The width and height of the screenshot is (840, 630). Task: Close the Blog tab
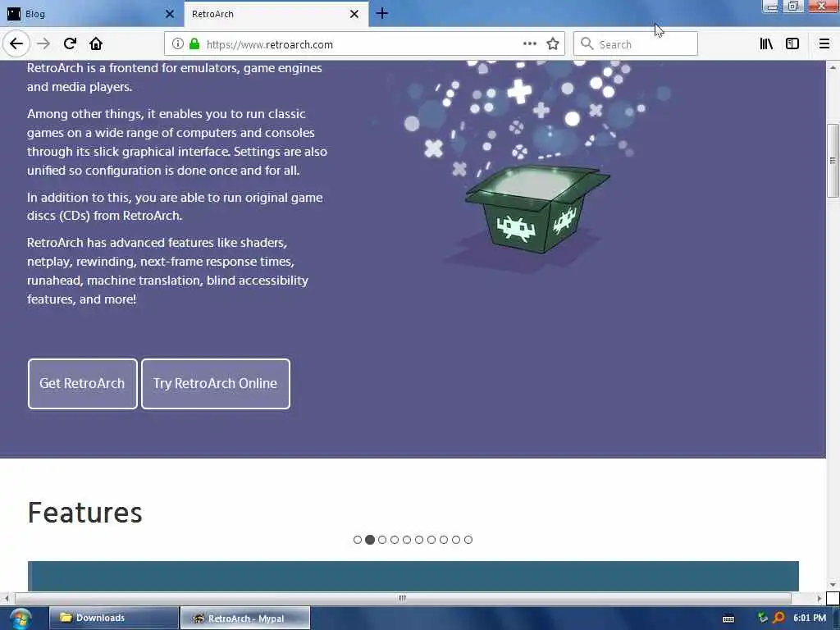point(170,14)
